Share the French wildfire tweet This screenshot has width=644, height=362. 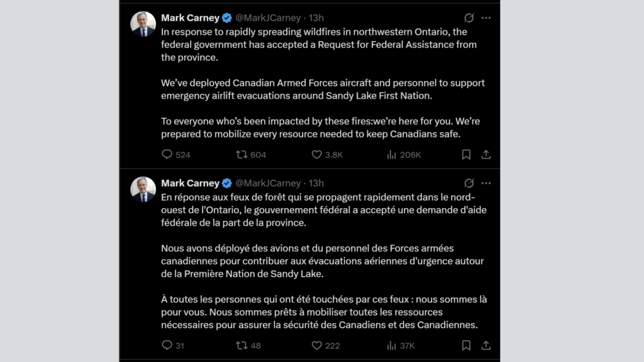tap(486, 346)
